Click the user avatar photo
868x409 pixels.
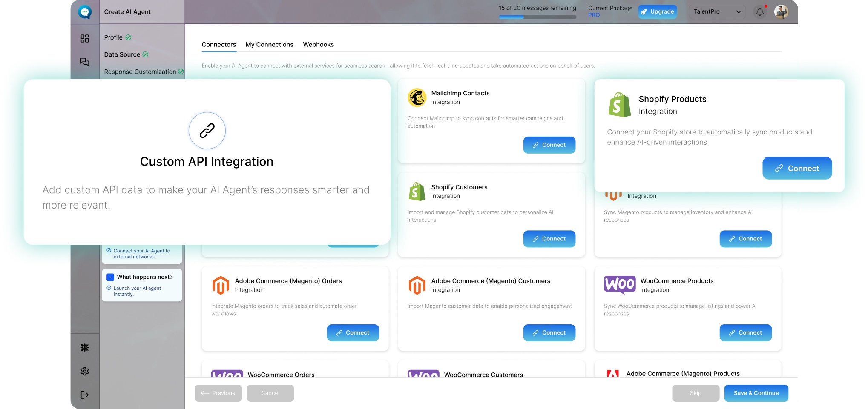781,12
